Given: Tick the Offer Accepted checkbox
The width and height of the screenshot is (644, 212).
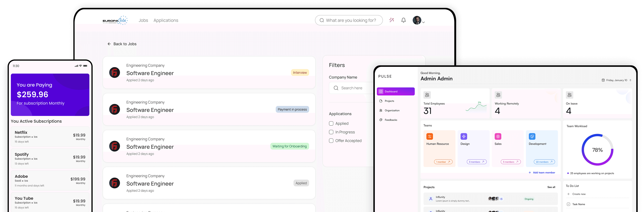Looking at the screenshot, I should [x=331, y=141].
